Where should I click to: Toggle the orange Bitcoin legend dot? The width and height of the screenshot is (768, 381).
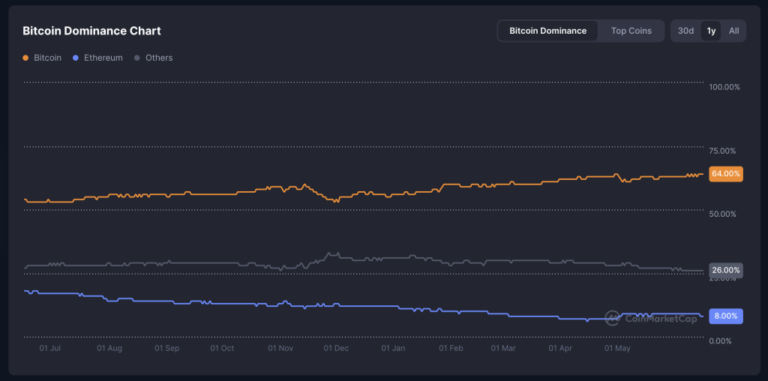[x=26, y=58]
